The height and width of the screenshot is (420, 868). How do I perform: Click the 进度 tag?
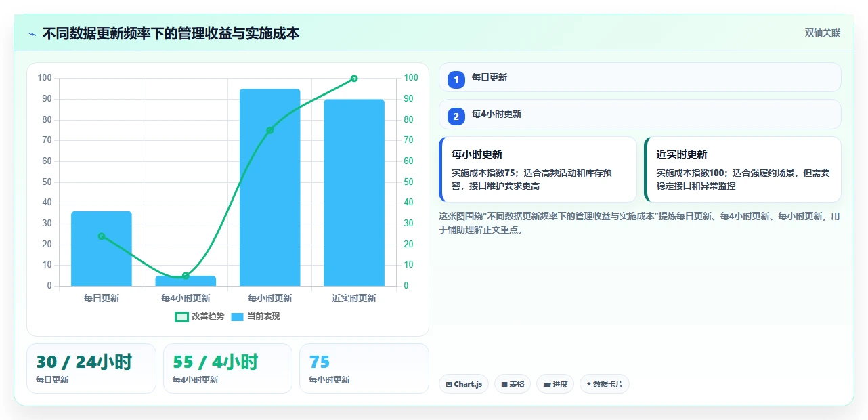tap(555, 384)
